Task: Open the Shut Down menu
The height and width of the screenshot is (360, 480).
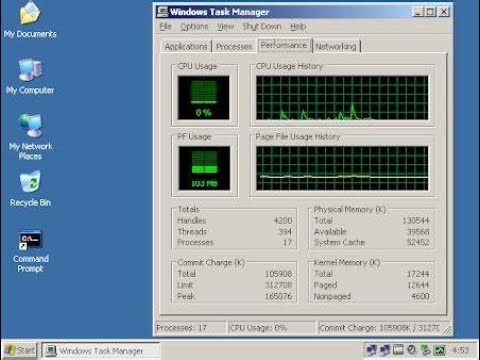Action: 262,26
